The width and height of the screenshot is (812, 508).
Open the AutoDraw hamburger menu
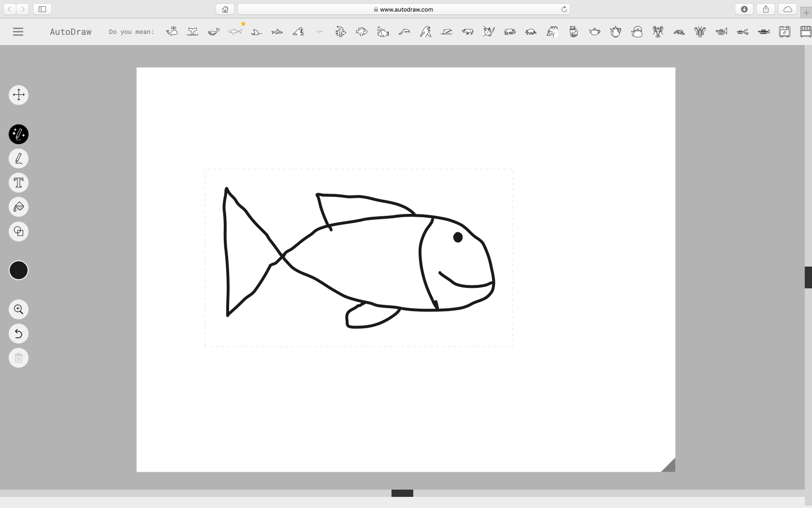18,31
